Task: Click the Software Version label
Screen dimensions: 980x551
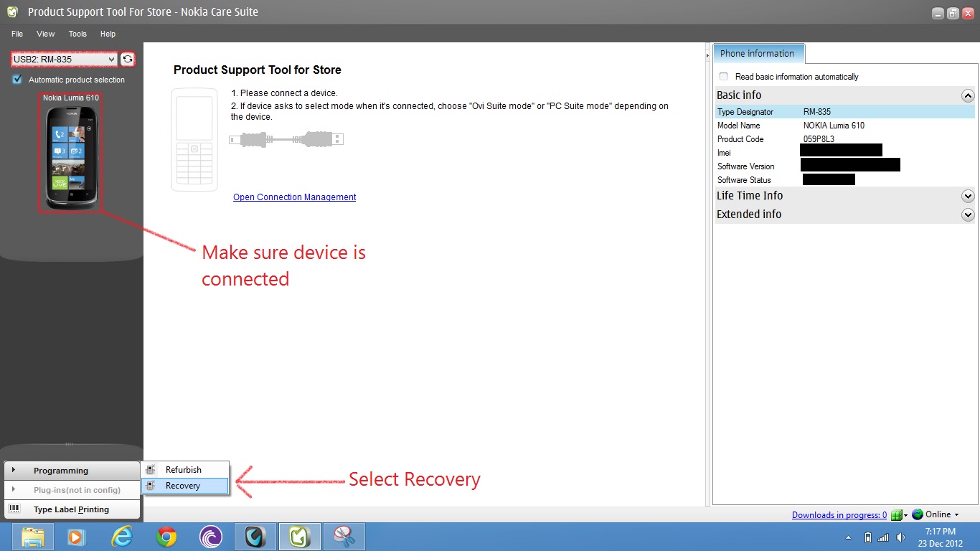Action: click(746, 166)
